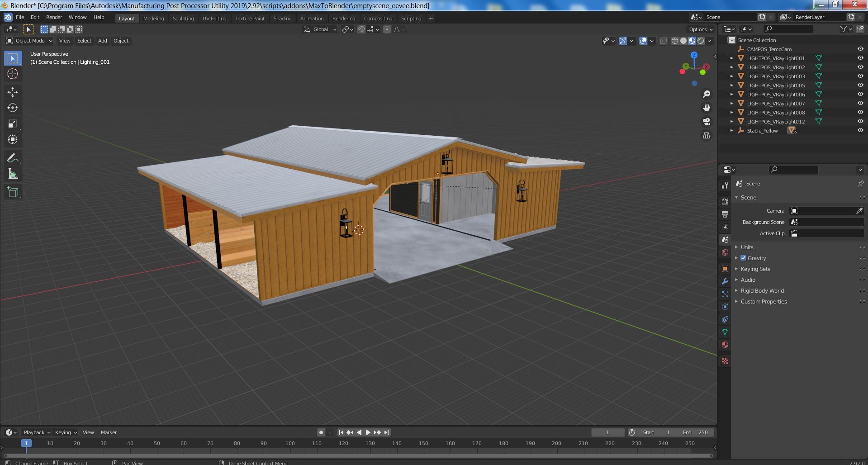868x465 pixels.
Task: Switch to rendered viewport shading
Action: [x=701, y=41]
